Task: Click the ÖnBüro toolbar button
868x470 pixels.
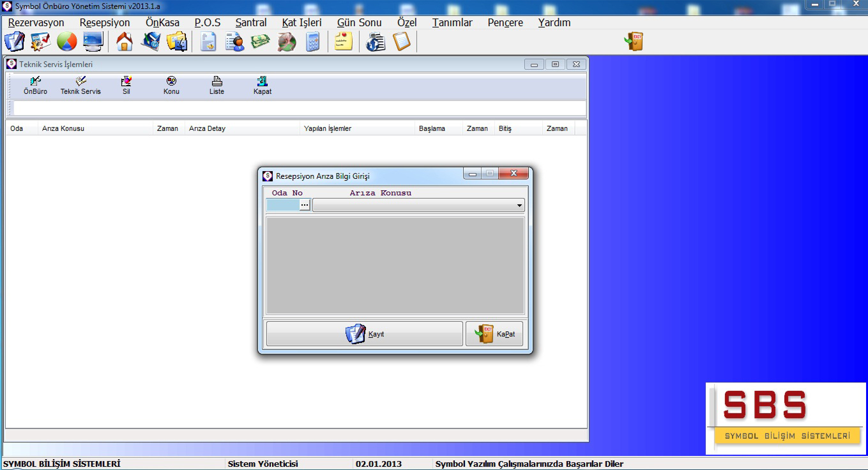Action: click(35, 86)
